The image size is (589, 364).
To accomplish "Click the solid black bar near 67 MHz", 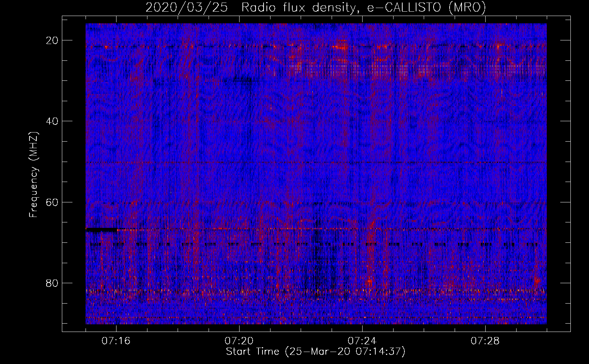I will 102,230.
